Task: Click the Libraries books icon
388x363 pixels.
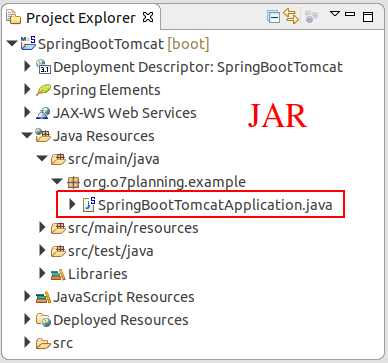Action: [x=58, y=274]
